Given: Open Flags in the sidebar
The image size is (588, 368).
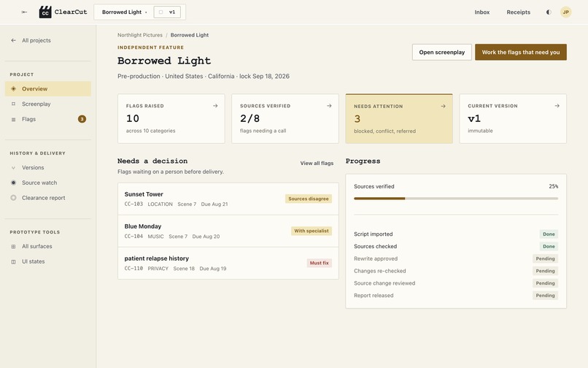Looking at the screenshot, I should tap(48, 119).
